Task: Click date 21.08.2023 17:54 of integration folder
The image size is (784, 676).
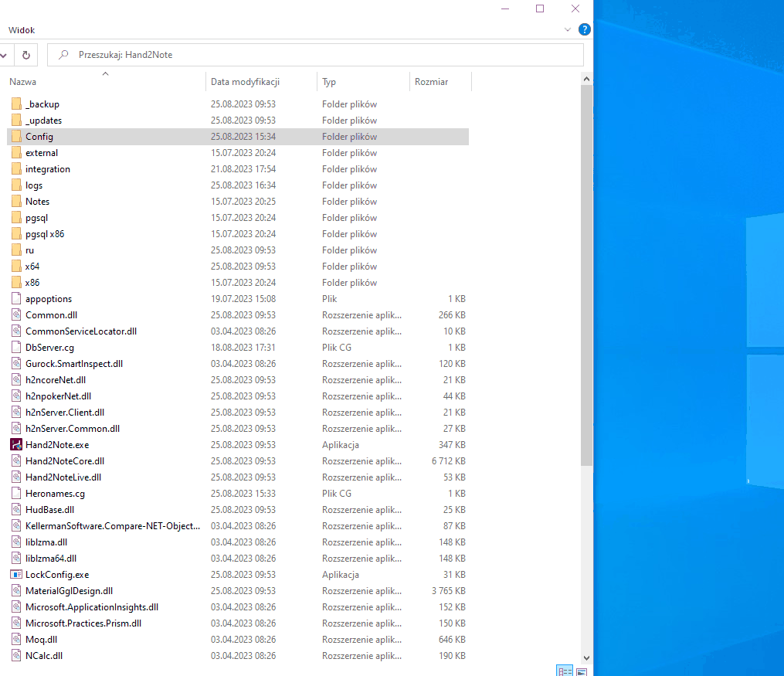Action: [x=243, y=169]
